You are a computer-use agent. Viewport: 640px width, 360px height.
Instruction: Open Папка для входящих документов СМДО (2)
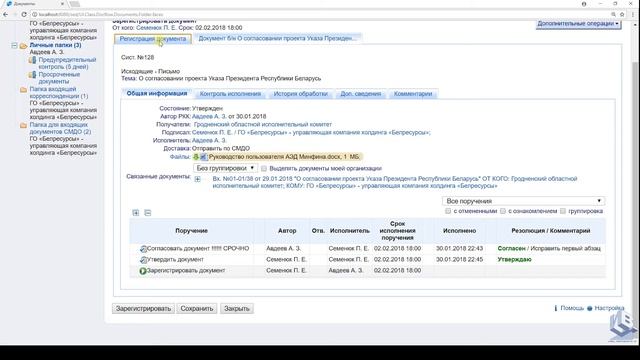[x=60, y=128]
